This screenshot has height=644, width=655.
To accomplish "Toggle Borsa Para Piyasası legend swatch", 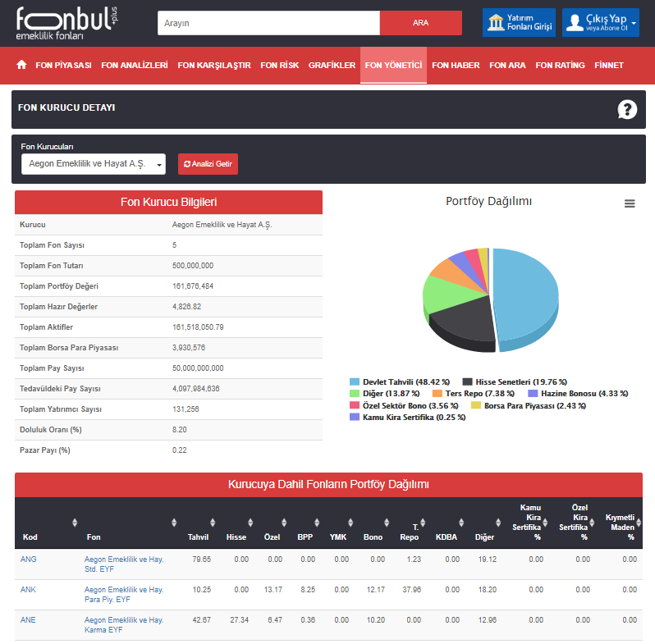I will click(476, 405).
